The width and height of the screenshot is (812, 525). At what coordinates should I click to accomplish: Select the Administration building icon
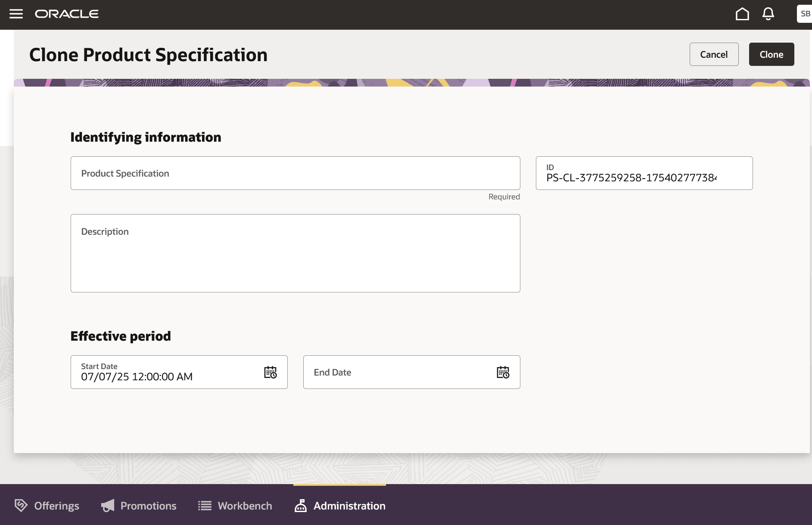300,506
